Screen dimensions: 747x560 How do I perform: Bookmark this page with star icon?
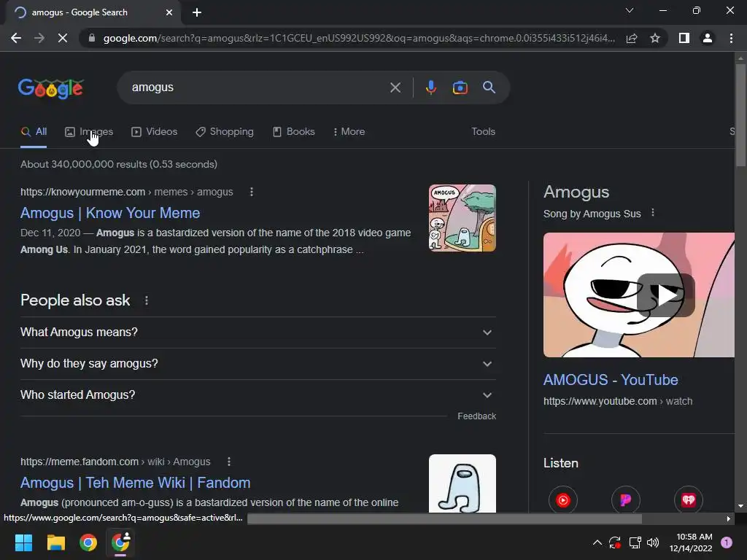click(655, 38)
